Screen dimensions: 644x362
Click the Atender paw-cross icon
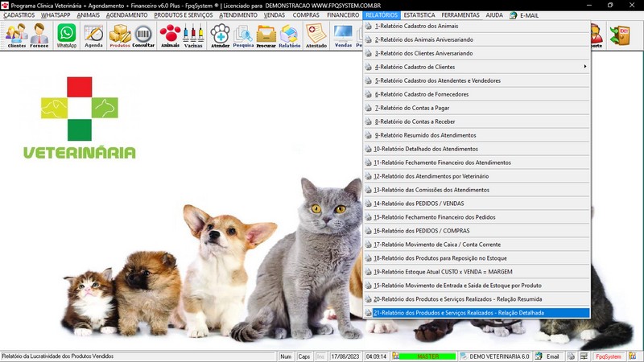pos(220,35)
